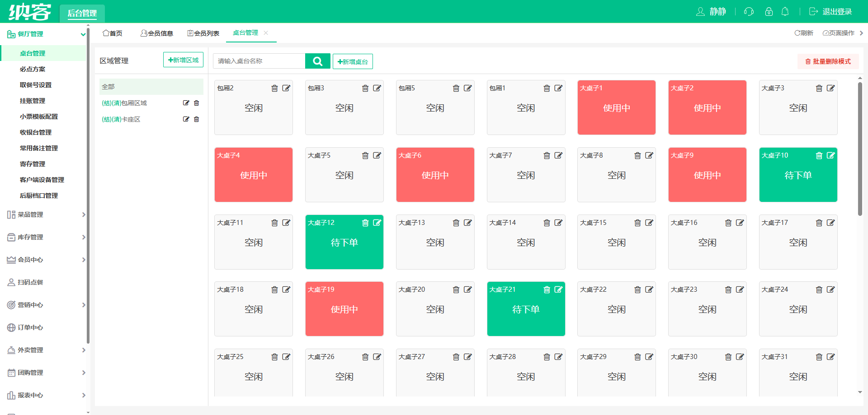868x415 pixels.
Task: Edit table 包厢3 via pencil icon
Action: click(377, 88)
